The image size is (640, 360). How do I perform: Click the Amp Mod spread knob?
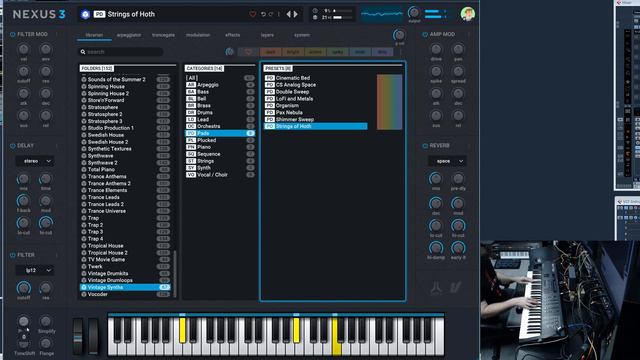coord(458,71)
